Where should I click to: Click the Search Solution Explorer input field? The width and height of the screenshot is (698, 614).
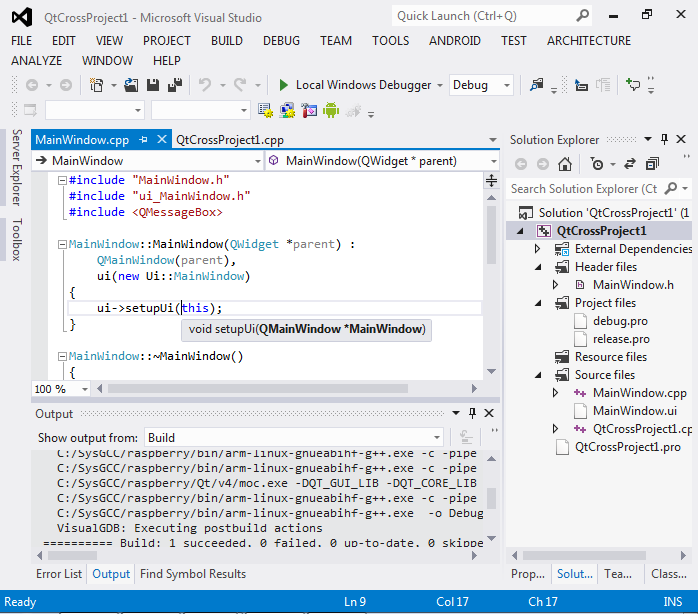pyautogui.click(x=583, y=189)
